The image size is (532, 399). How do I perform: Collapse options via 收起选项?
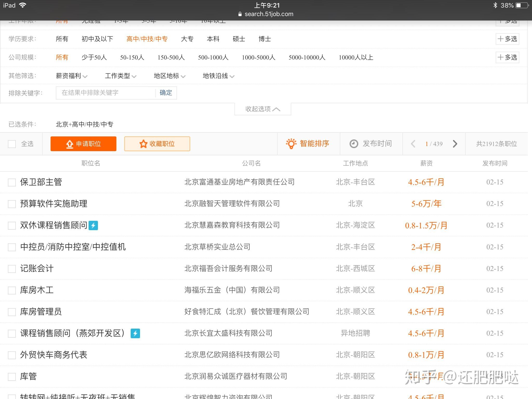click(263, 109)
